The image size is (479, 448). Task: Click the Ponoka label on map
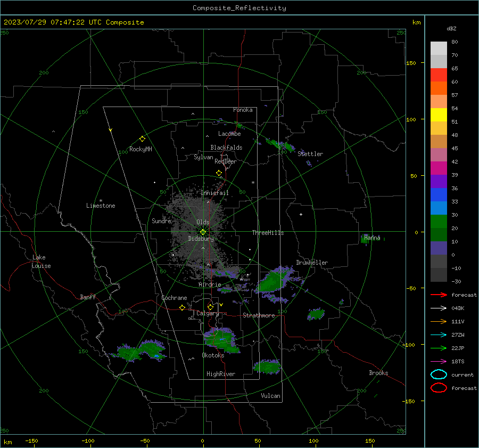[x=243, y=110]
